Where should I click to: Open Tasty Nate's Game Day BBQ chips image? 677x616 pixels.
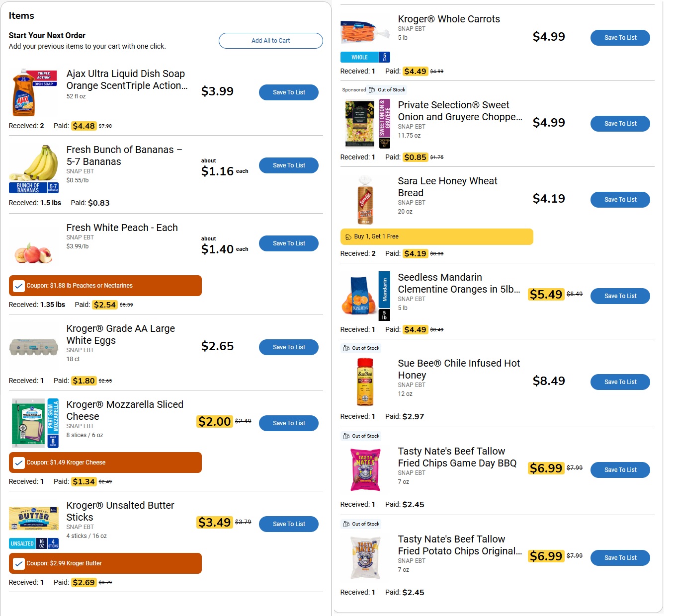click(365, 469)
